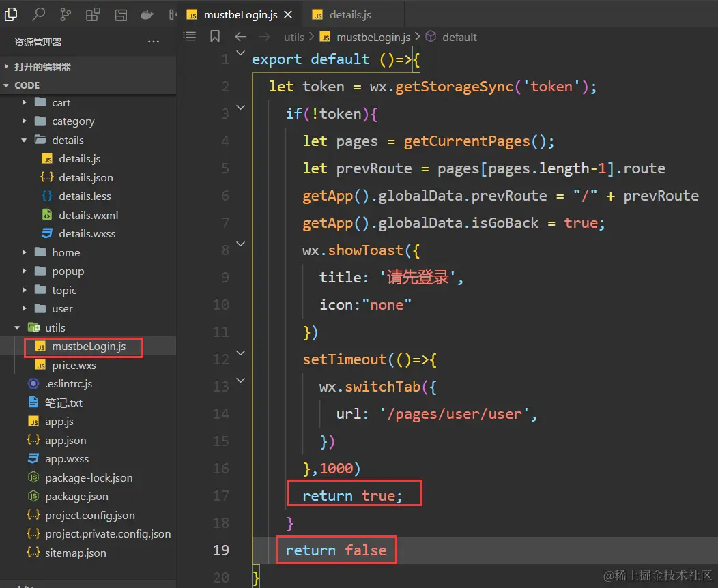Image resolution: width=718 pixels, height=588 pixels.
Task: Click line number 19 in the gutter
Action: pyautogui.click(x=220, y=550)
